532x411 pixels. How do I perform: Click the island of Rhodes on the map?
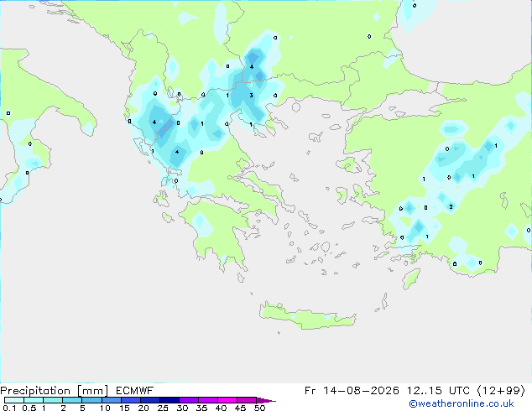click(411, 278)
